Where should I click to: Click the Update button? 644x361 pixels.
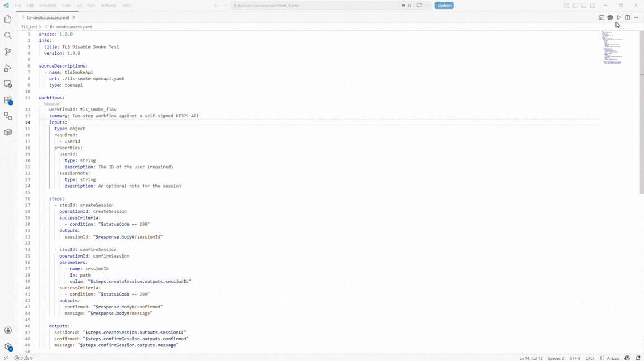(444, 6)
